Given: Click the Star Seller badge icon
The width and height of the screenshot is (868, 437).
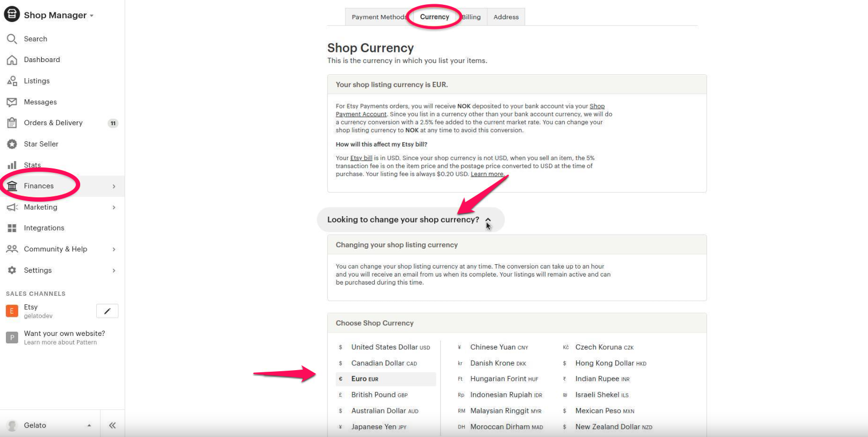Looking at the screenshot, I should click(x=12, y=144).
